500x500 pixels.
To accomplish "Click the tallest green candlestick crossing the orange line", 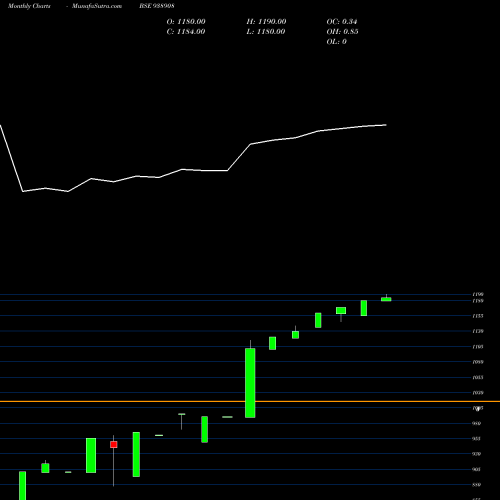I will [x=250, y=383].
